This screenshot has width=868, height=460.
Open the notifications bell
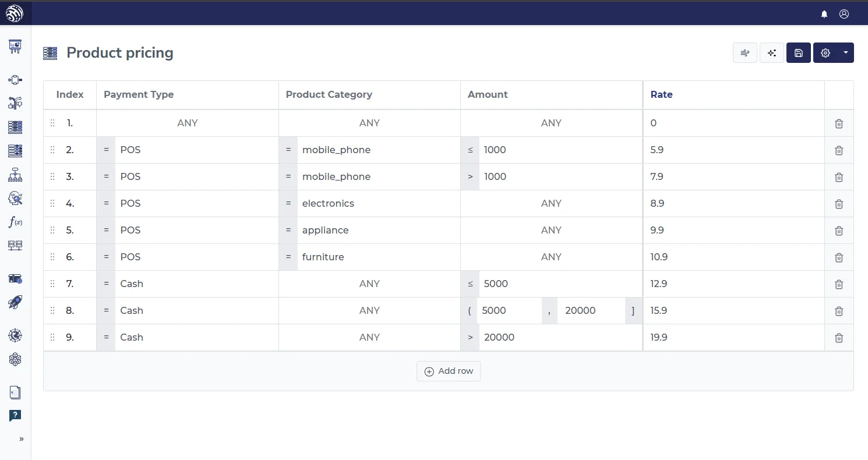tap(824, 14)
